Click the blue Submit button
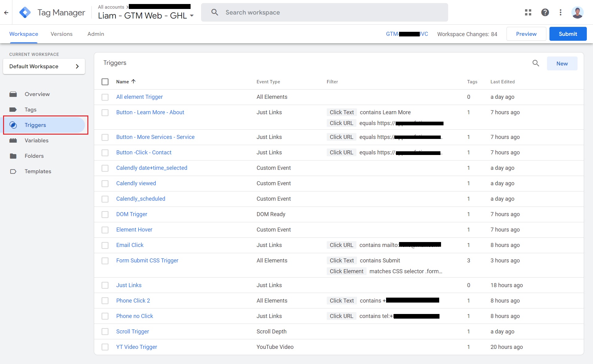Screen dimensions: 593x364 (x=568, y=34)
